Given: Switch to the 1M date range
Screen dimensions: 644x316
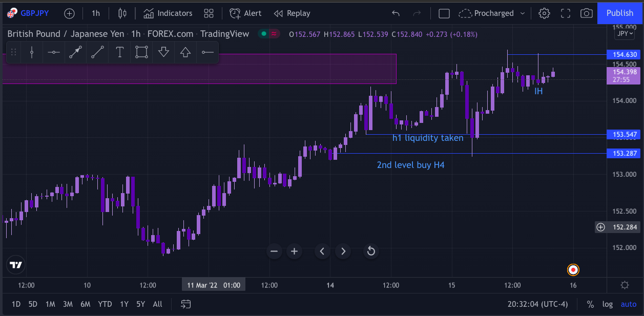Looking at the screenshot, I should pyautogui.click(x=50, y=304).
